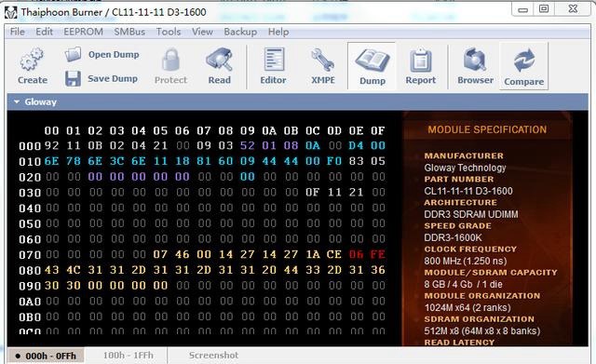The image size is (596, 364).
Task: Click the Create gears icon
Action: pyautogui.click(x=32, y=60)
